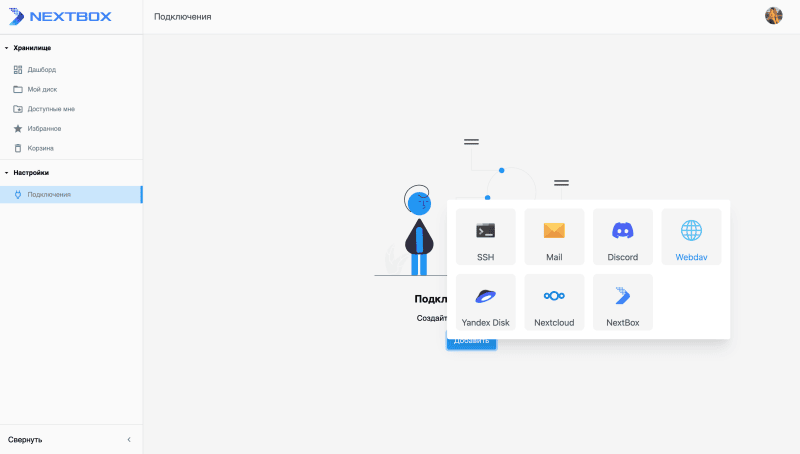Open the user avatar menu

tap(773, 16)
